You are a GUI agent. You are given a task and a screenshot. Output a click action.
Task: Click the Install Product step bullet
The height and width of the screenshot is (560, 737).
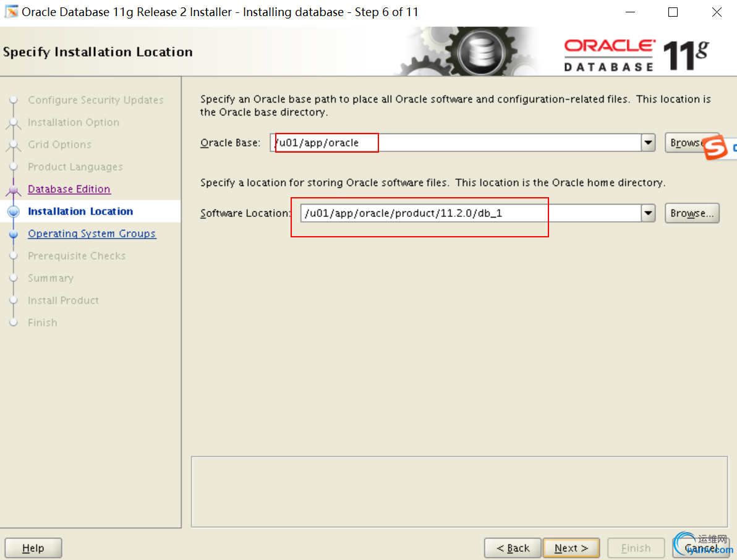click(x=14, y=300)
